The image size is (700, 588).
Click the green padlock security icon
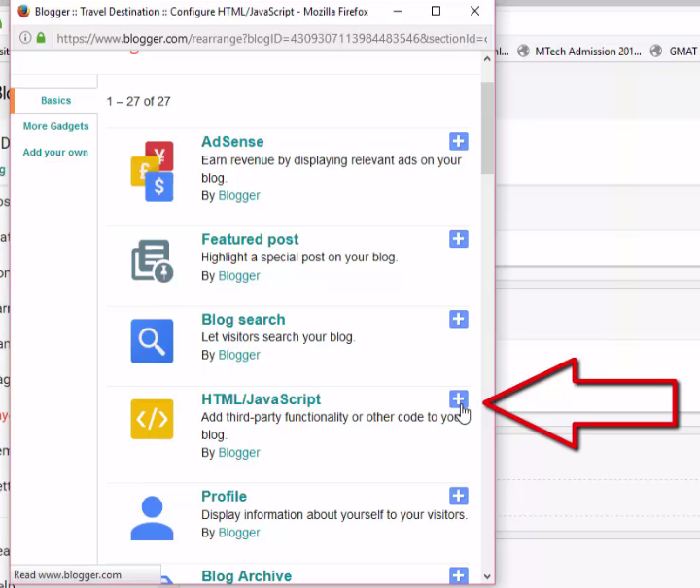click(41, 38)
